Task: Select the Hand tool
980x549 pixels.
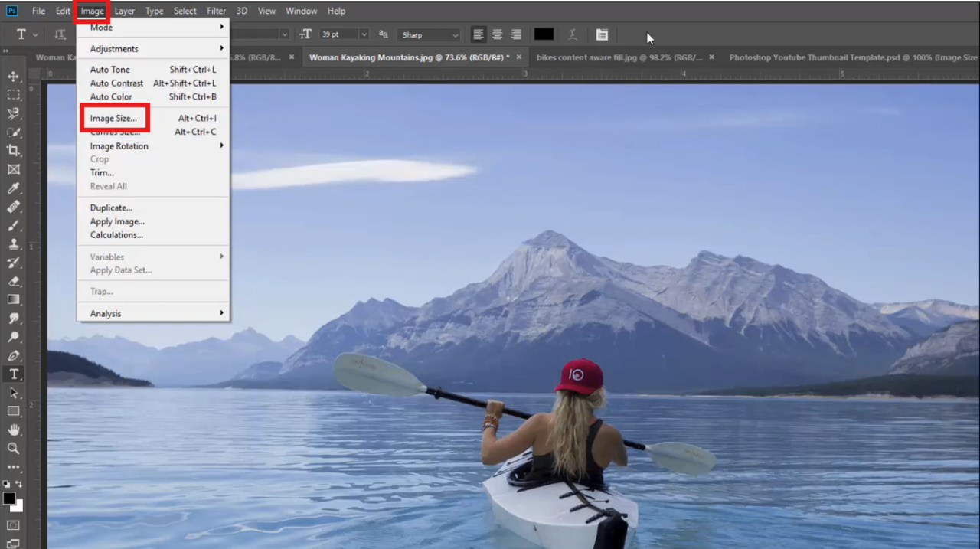Action: (13, 430)
